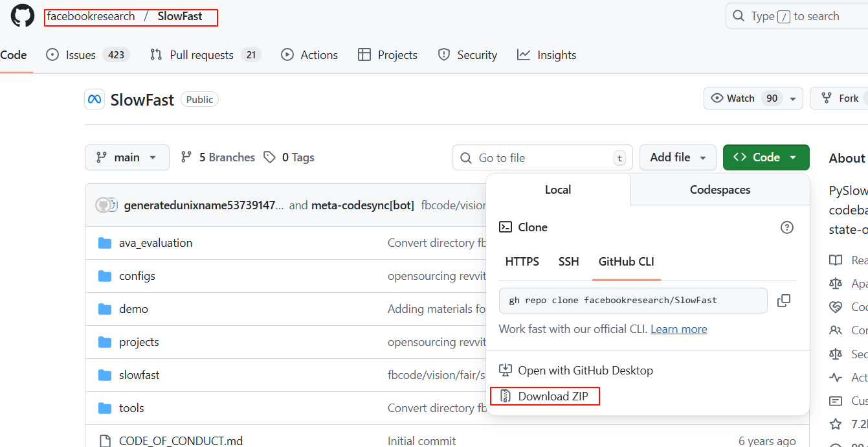Open the generatedunixname53739147 author link
868x447 pixels.
coord(204,205)
